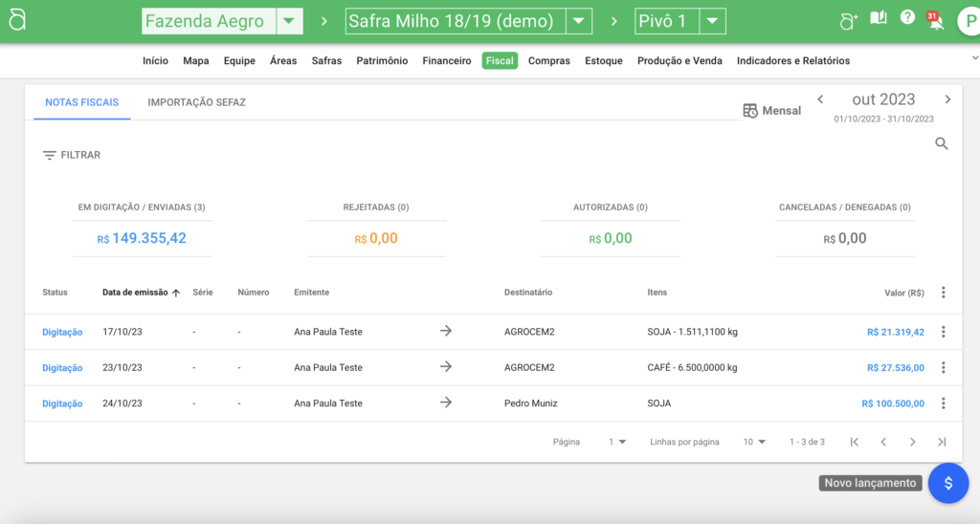Open the Financeiro menu
This screenshot has width=980, height=524.
(x=446, y=61)
